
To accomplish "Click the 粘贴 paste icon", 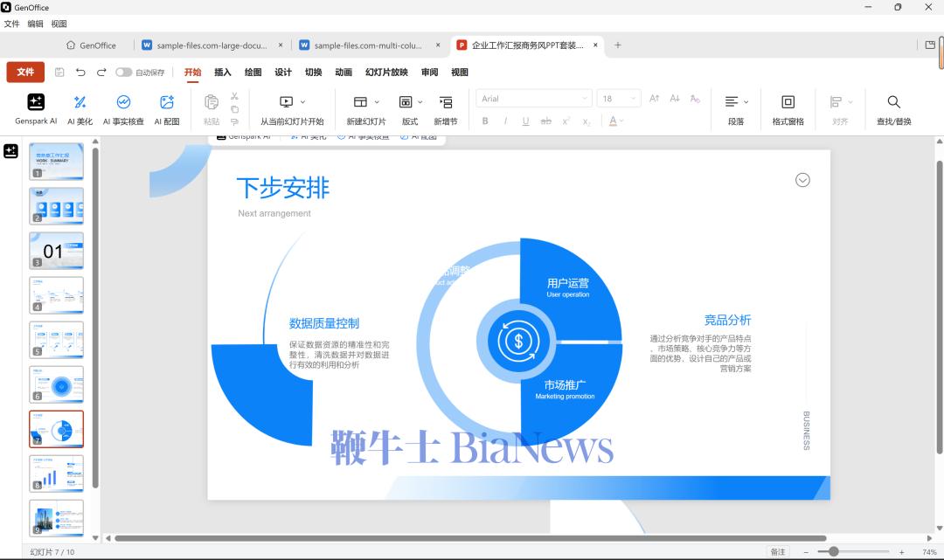I will pyautogui.click(x=212, y=101).
